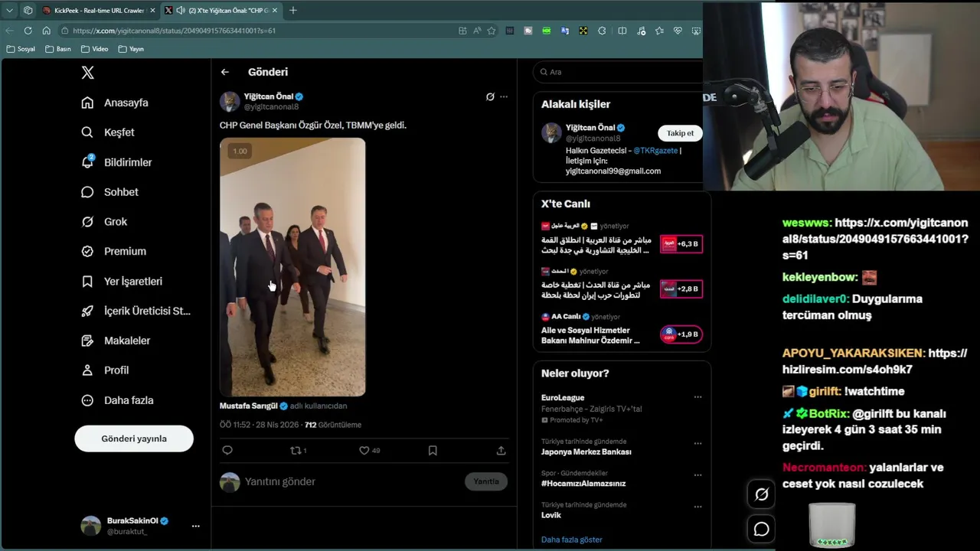Screen dimensions: 980x551
Task: Open Yer İşaretleri bookmarks
Action: pyautogui.click(x=122, y=281)
